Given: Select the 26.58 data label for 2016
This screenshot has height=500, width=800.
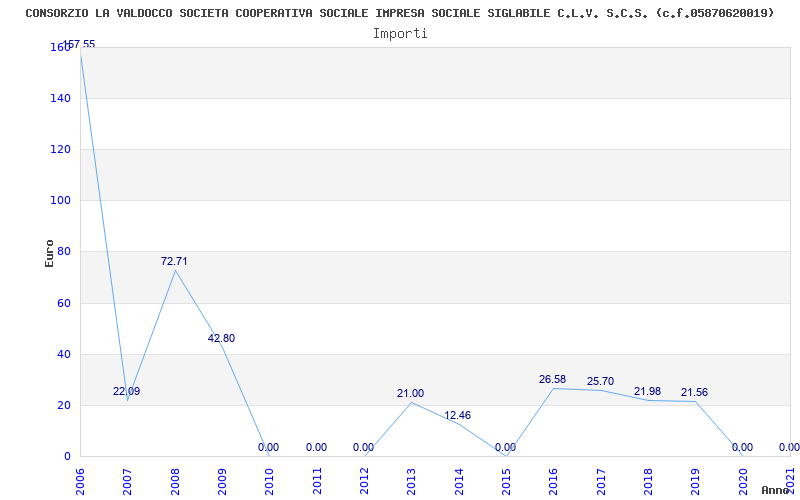Looking at the screenshot, I should [x=552, y=379].
